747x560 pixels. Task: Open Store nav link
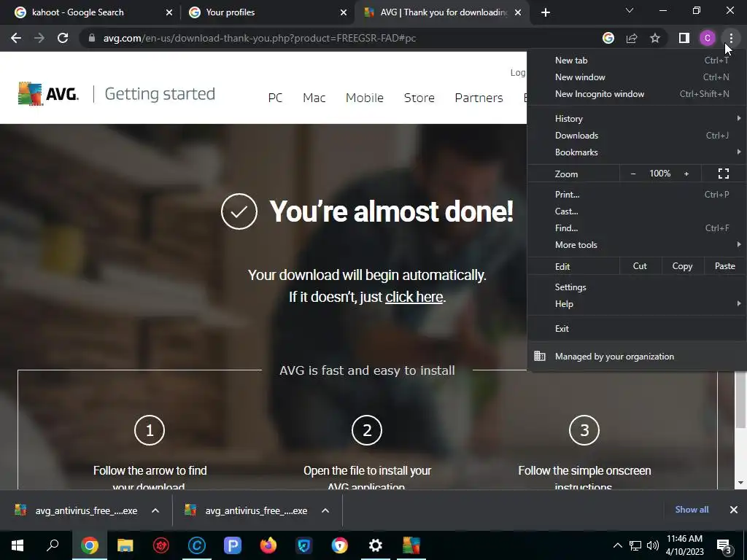click(x=419, y=98)
